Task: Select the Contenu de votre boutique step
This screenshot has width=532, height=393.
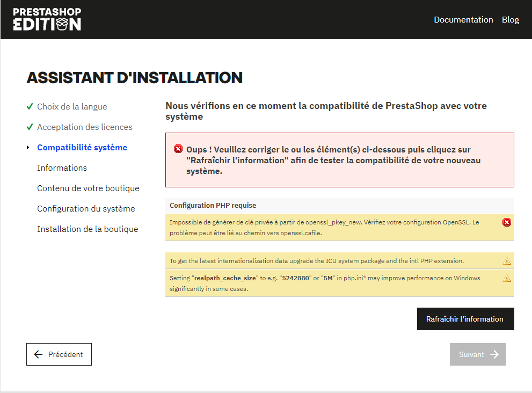Action: [88, 188]
